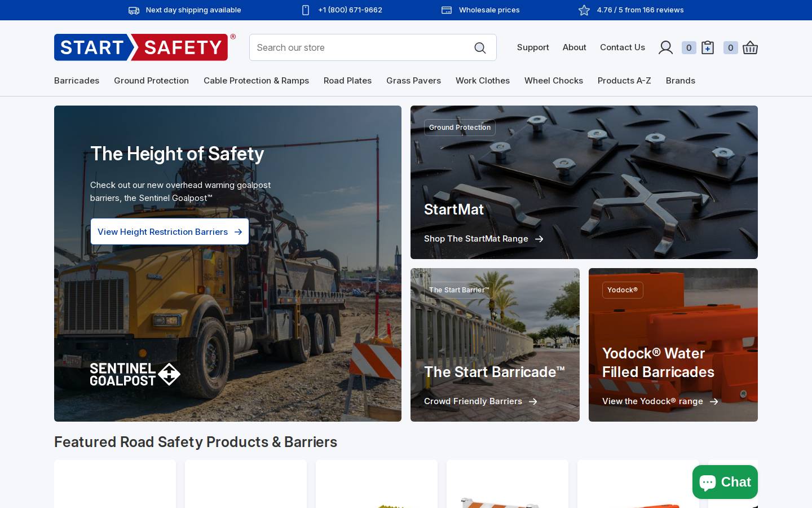Click Next day shipping available text

[193, 10]
